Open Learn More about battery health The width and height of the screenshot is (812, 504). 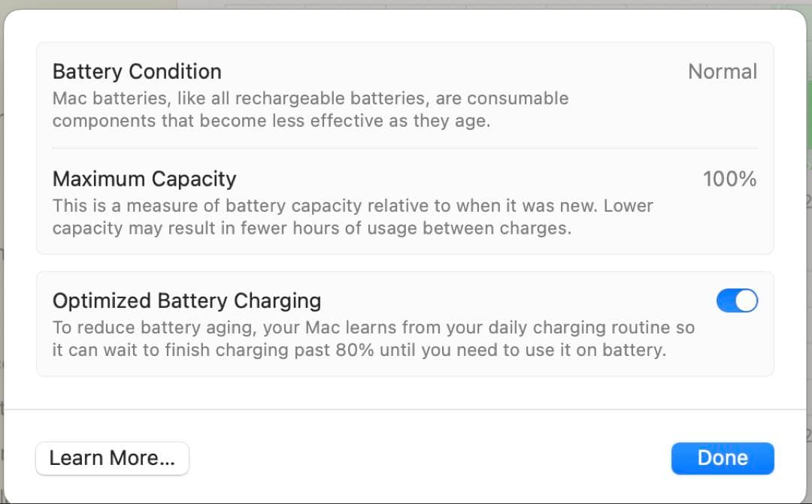coord(112,458)
